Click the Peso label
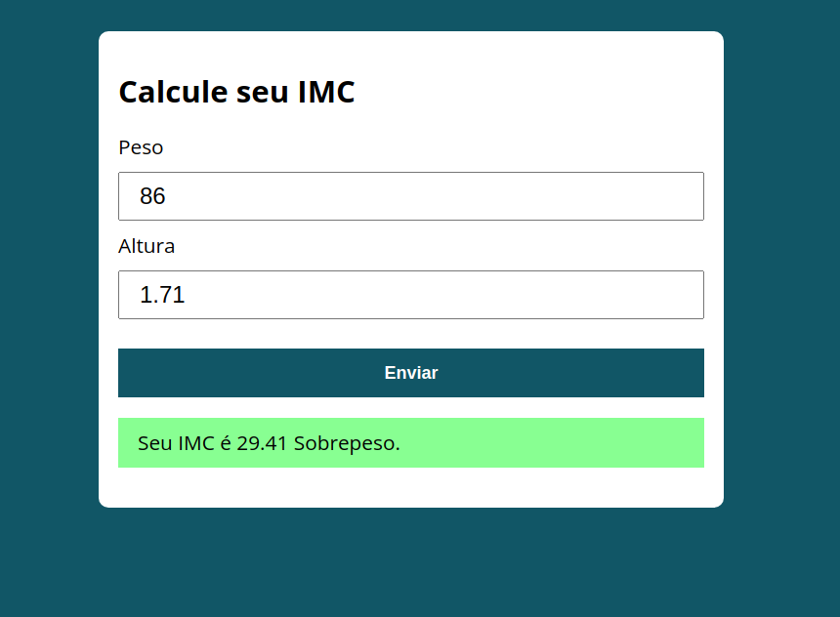Viewport: 840px width, 617px height. [x=140, y=147]
